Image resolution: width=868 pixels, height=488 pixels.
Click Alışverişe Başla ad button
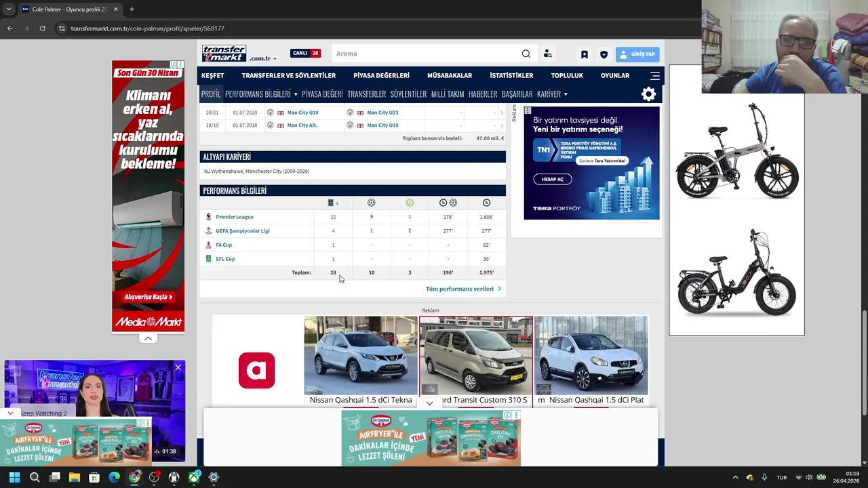[149, 297]
